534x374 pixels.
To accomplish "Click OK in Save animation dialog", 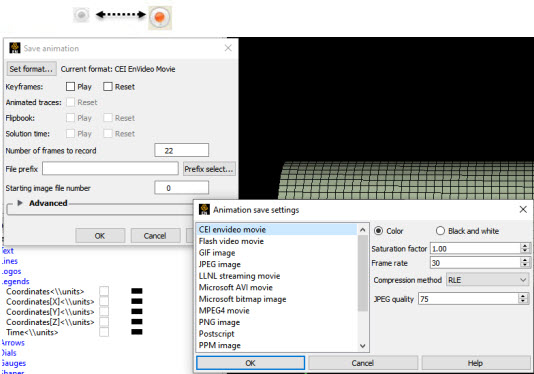I will point(100,236).
